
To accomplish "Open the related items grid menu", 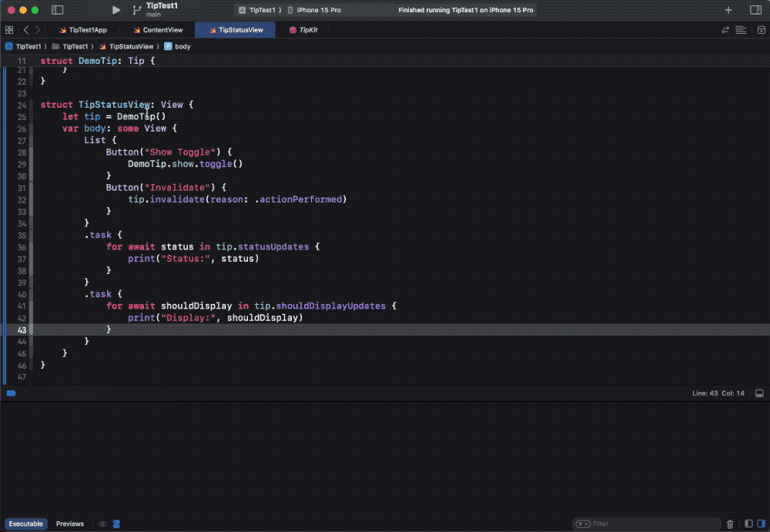I will (9, 30).
